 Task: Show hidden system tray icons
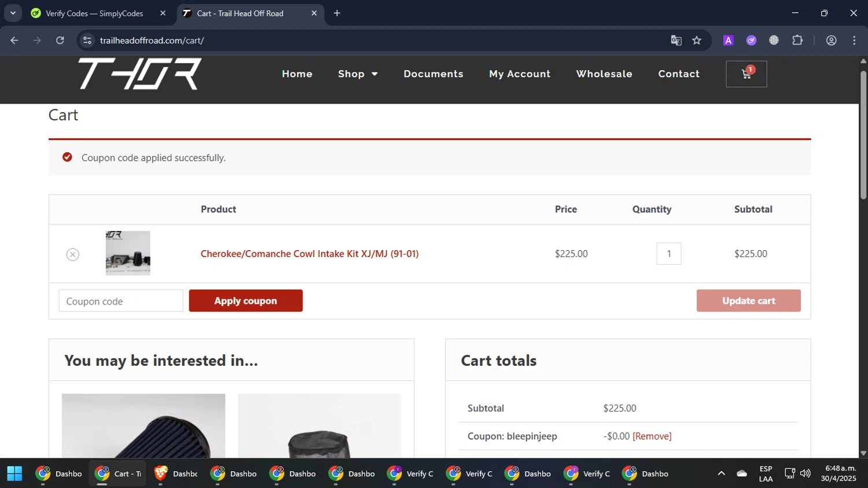point(721,474)
